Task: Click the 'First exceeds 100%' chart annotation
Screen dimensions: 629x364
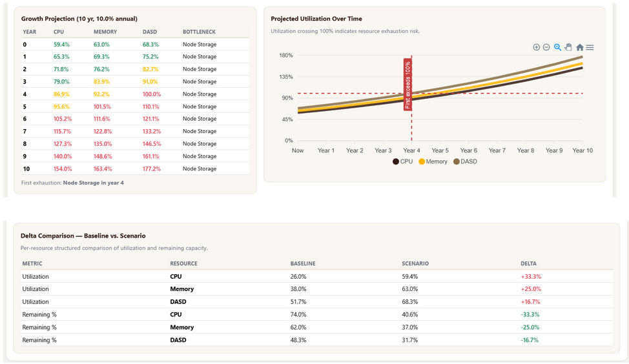Action: pos(407,85)
